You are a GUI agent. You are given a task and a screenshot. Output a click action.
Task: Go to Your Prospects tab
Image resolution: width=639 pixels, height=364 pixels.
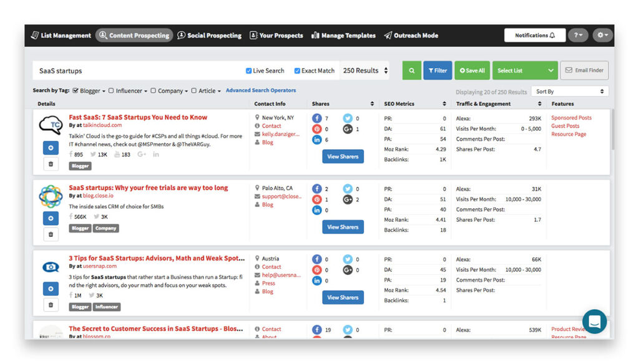pos(276,36)
